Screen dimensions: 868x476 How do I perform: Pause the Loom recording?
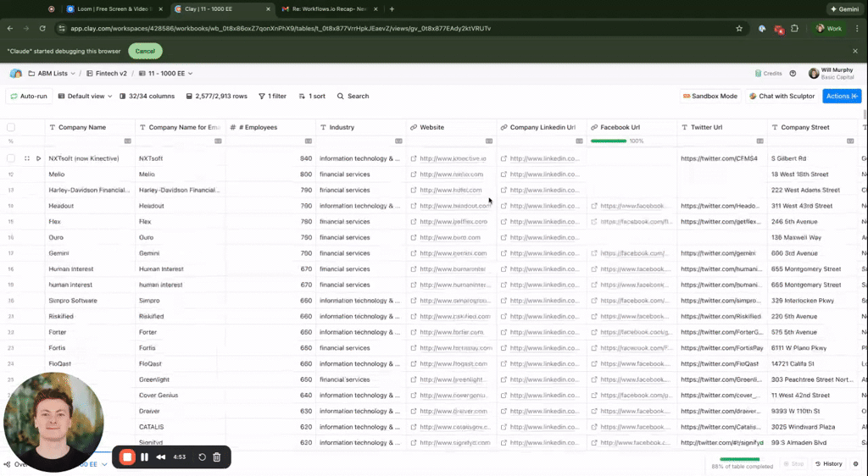(144, 457)
